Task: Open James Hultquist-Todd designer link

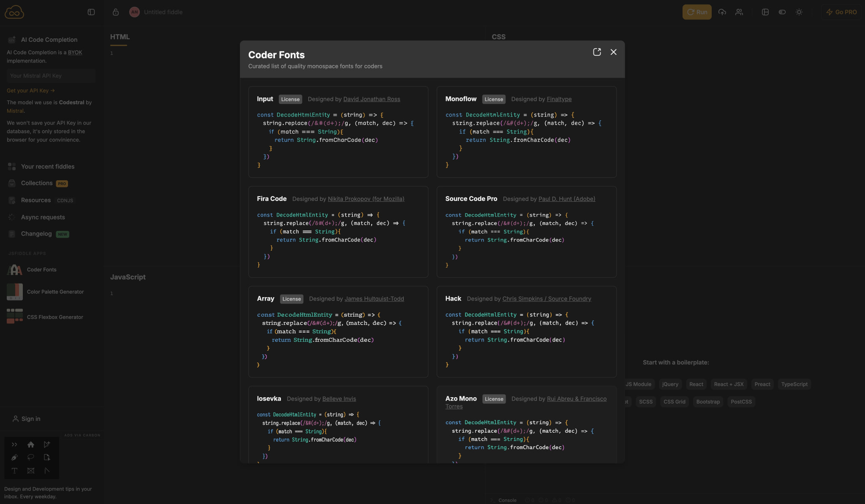Action: pos(374,299)
